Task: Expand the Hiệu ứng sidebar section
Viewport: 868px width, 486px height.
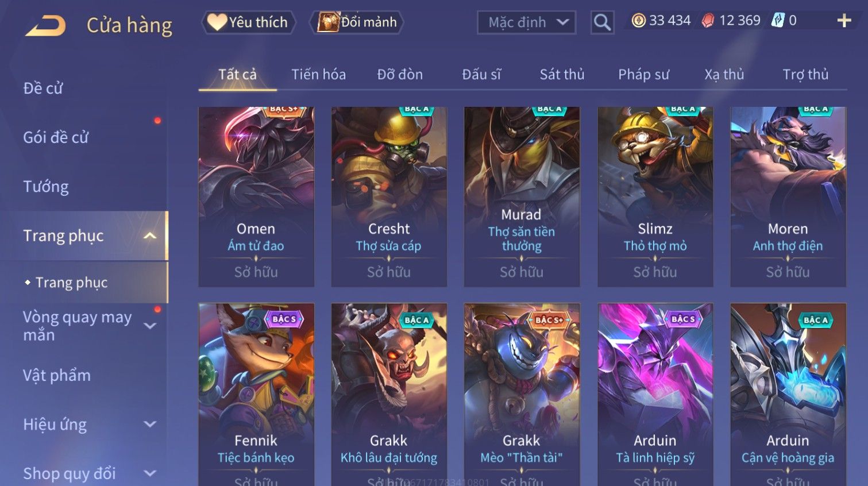Action: point(150,424)
